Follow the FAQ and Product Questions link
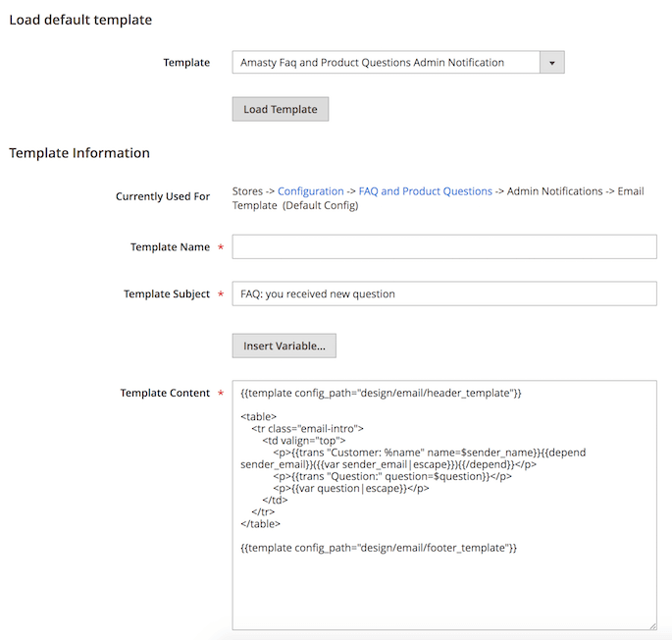This screenshot has height=640, width=672. point(425,191)
